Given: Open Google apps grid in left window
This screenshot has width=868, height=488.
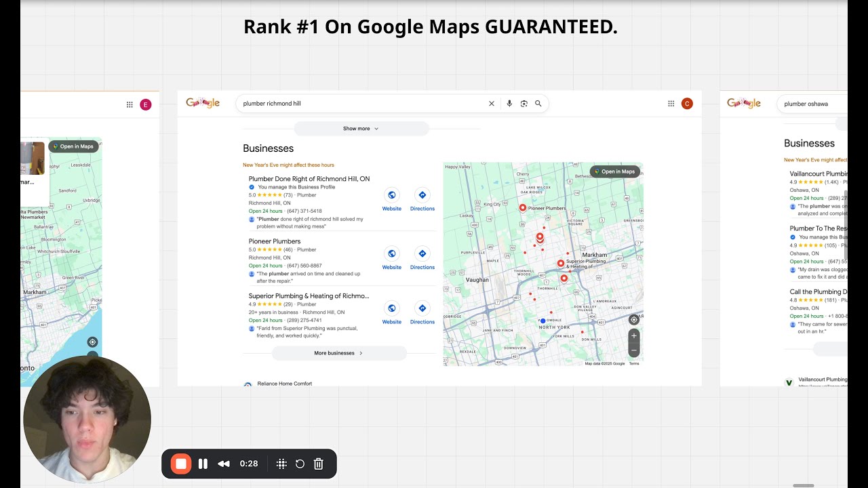Looking at the screenshot, I should pos(130,104).
